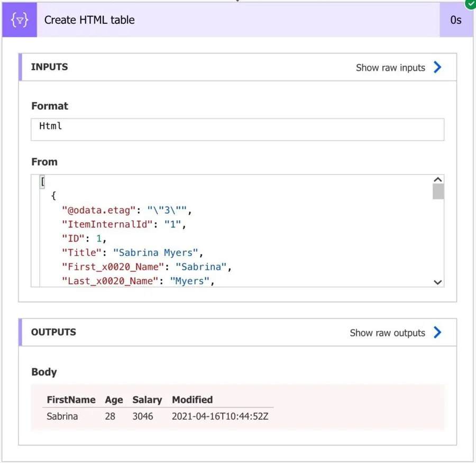
Task: Click the Modified timestamp cell value
Action: pyautogui.click(x=220, y=416)
